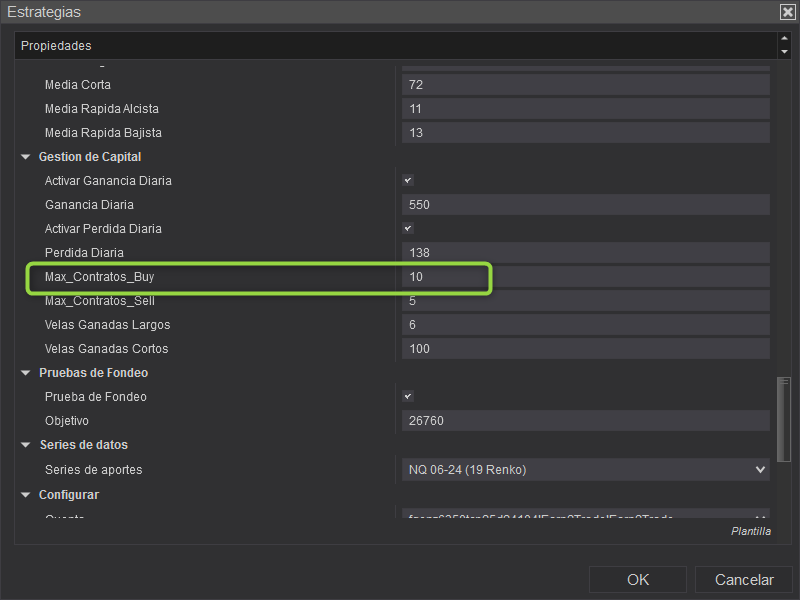
Task: Select the Ganancia Diaria input field
Action: 585,205
